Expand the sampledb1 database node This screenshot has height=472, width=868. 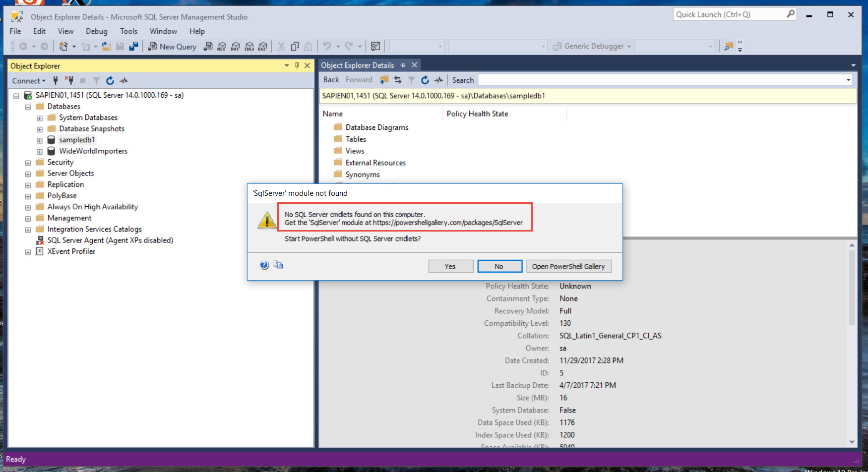(40, 140)
